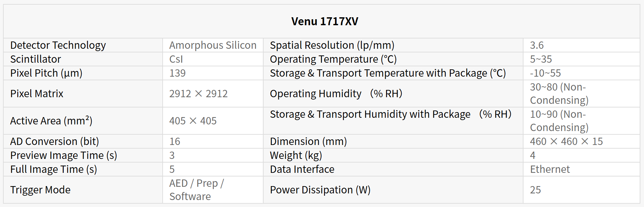644x207 pixels.
Task: Select the Operating Temperature value 5~35
Action: click(541, 59)
